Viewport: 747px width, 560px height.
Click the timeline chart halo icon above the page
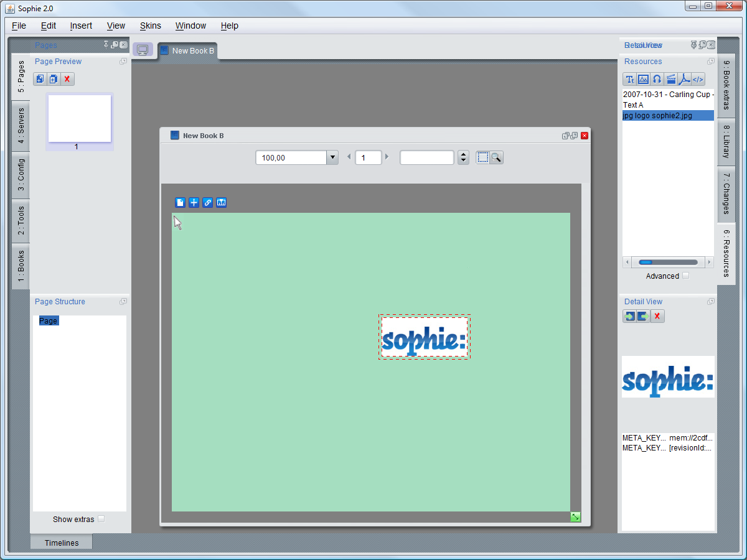coord(221,202)
